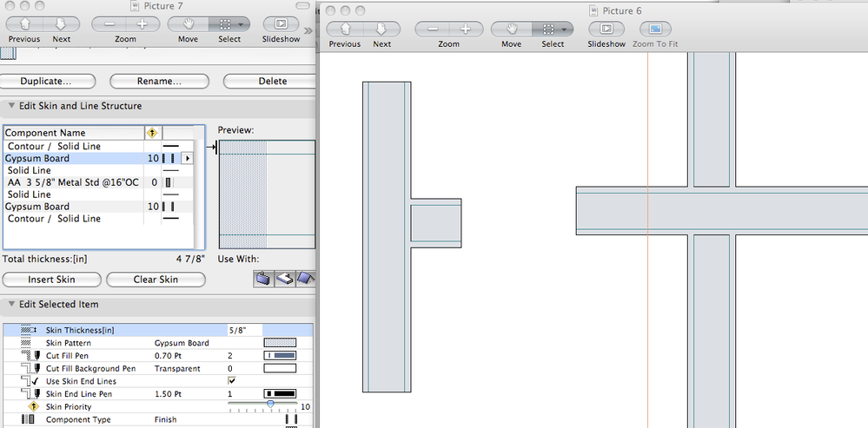868x428 pixels.
Task: Uncheck the Use Skin End Lines checkbox
Action: (x=231, y=381)
